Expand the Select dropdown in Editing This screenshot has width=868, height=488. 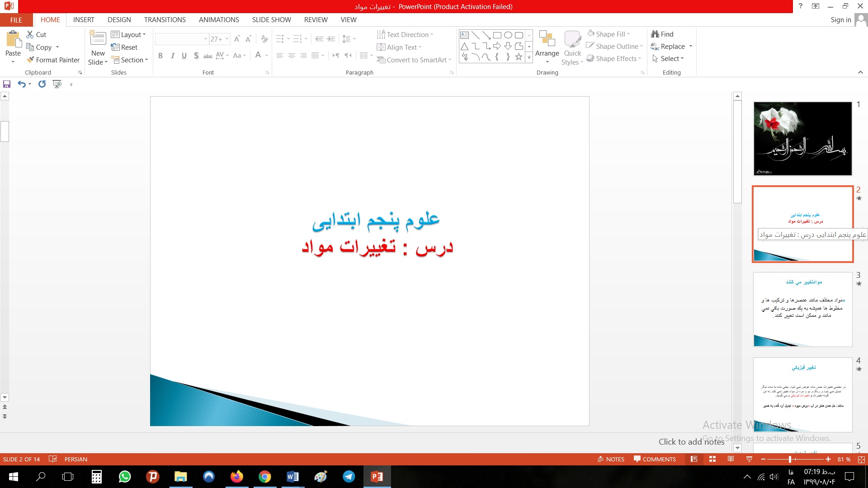(669, 59)
